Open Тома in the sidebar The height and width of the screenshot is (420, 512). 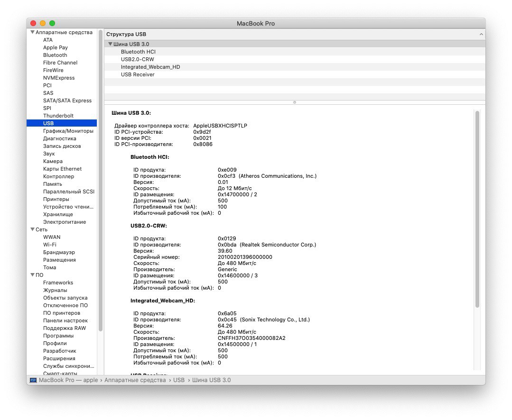point(50,267)
